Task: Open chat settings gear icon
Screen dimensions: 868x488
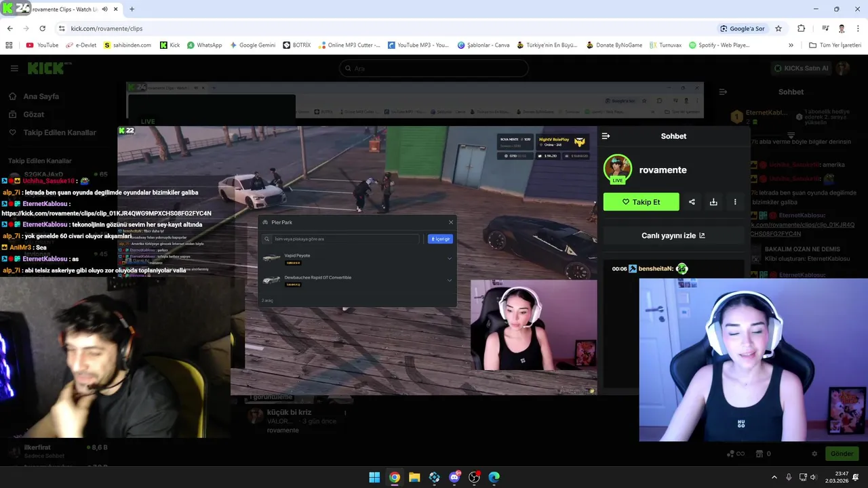Action: pyautogui.click(x=814, y=453)
